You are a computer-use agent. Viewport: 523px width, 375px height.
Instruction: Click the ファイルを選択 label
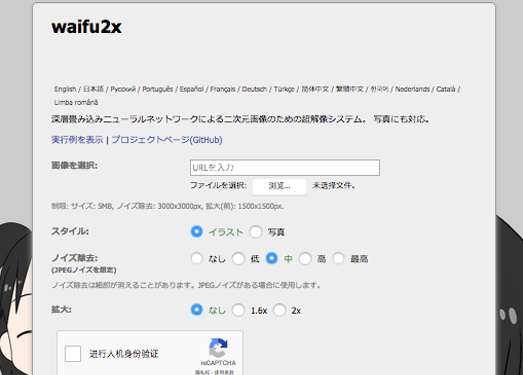tap(218, 185)
